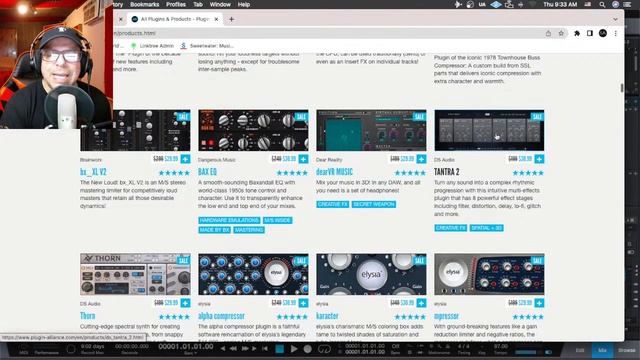
Task: Switch DAW to Mix view
Action: [x=602, y=350]
